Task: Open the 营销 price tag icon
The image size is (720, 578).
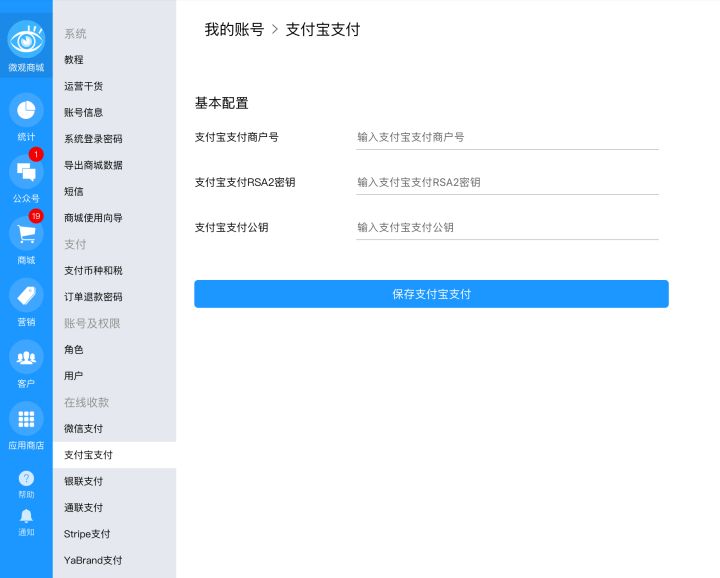Action: (26, 295)
